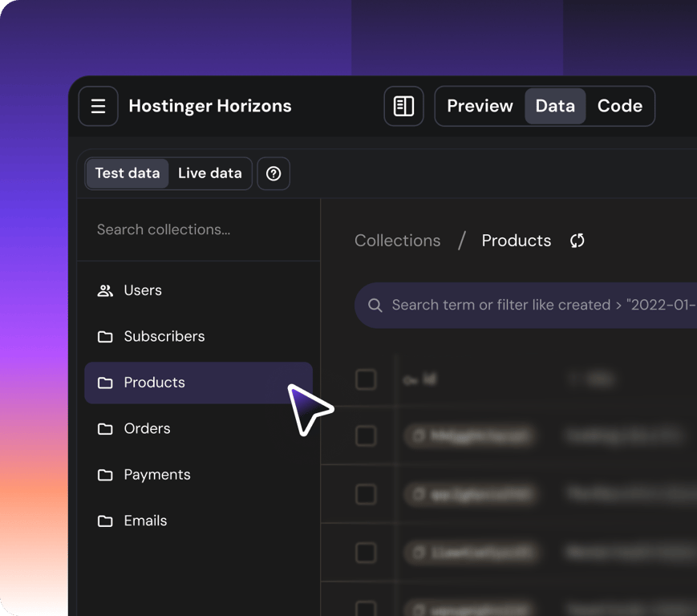Click the Payments folder icon

pos(105,475)
